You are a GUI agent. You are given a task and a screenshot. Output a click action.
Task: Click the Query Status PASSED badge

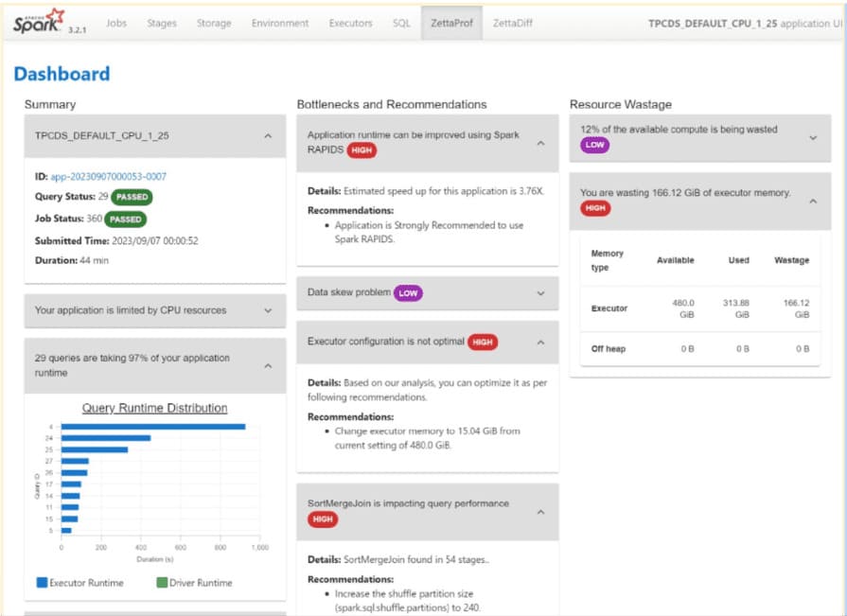[x=132, y=197]
